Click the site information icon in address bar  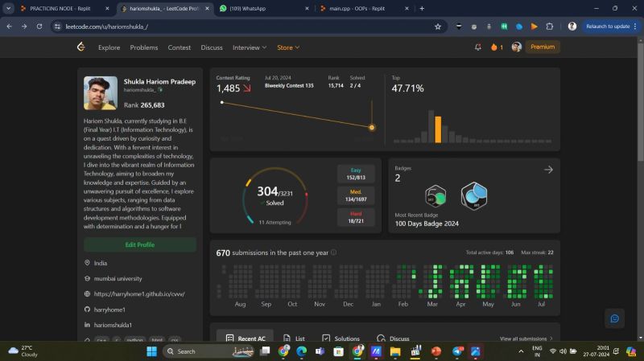coord(57,27)
